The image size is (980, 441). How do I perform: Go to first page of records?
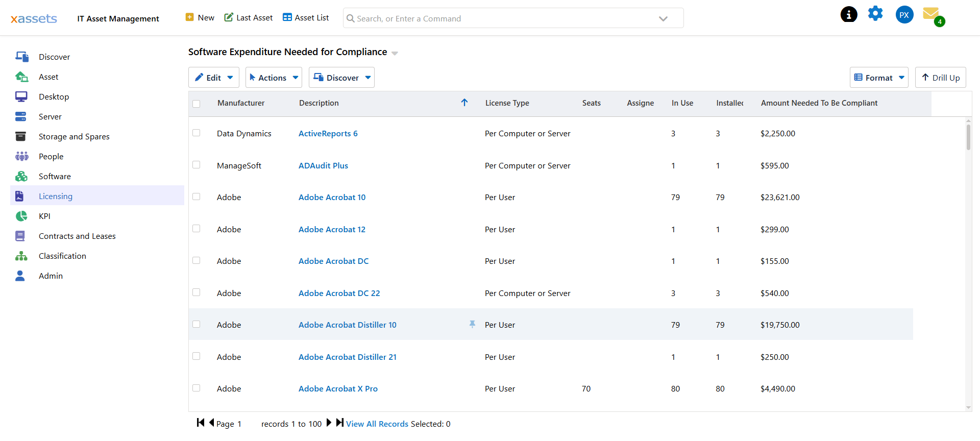click(201, 423)
